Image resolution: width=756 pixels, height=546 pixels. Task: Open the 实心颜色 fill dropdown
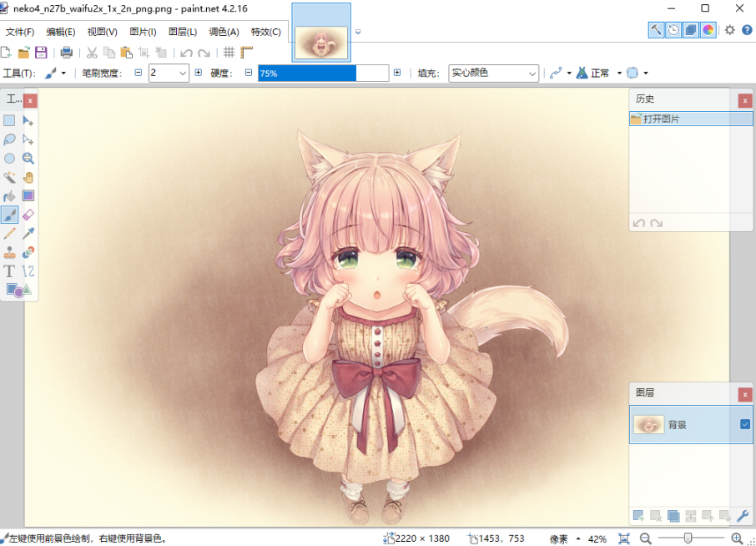[x=494, y=73]
